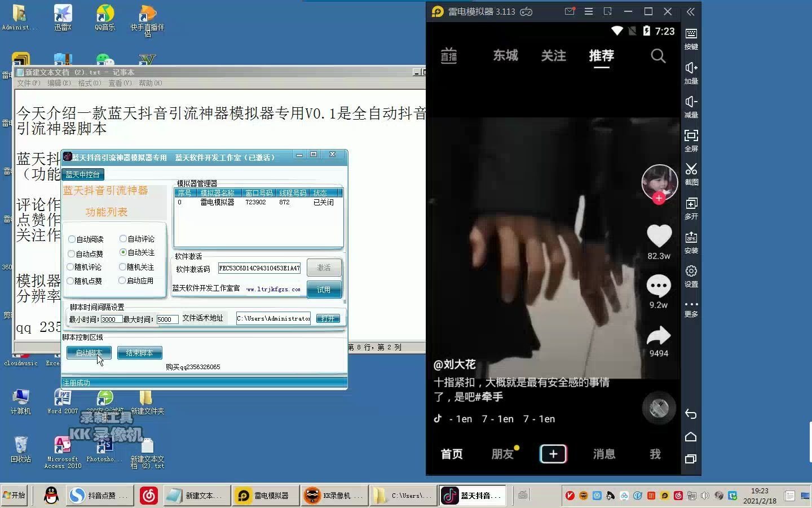Open the 朋友 bottom tab in Douyin
The height and width of the screenshot is (508, 812).
click(x=502, y=454)
